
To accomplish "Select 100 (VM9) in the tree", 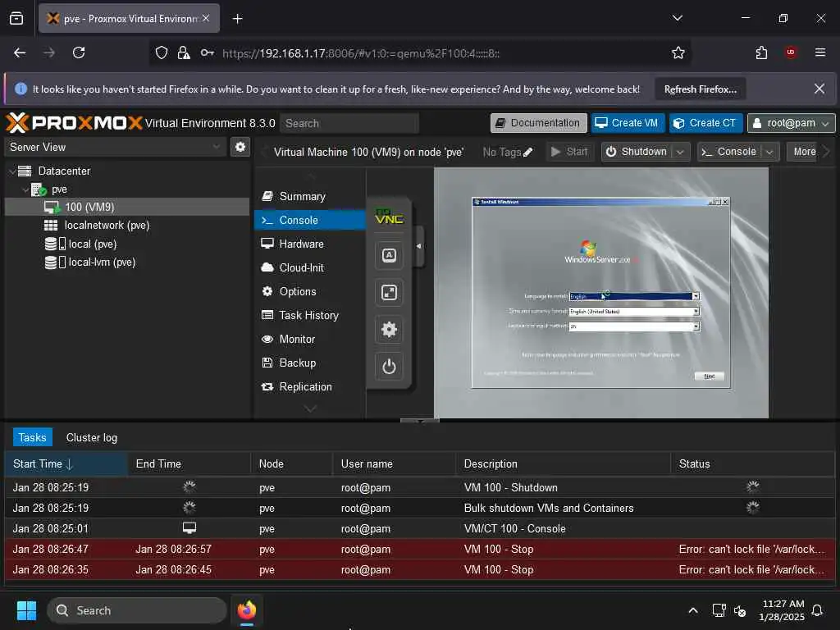I will point(127,208).
